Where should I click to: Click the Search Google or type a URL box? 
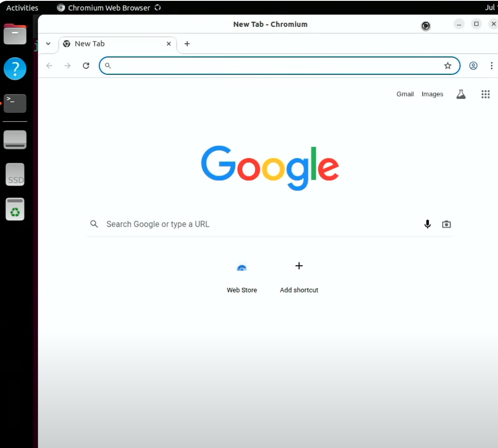click(x=270, y=224)
